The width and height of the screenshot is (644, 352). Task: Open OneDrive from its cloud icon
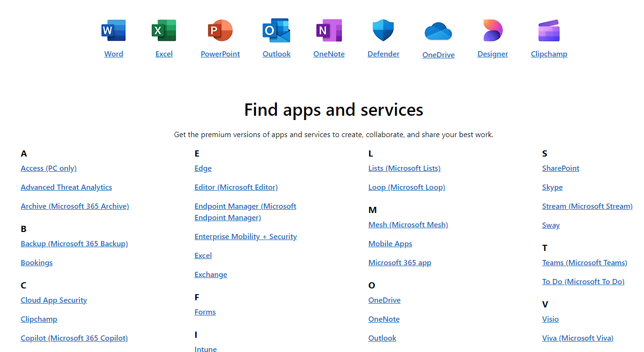coord(438,30)
